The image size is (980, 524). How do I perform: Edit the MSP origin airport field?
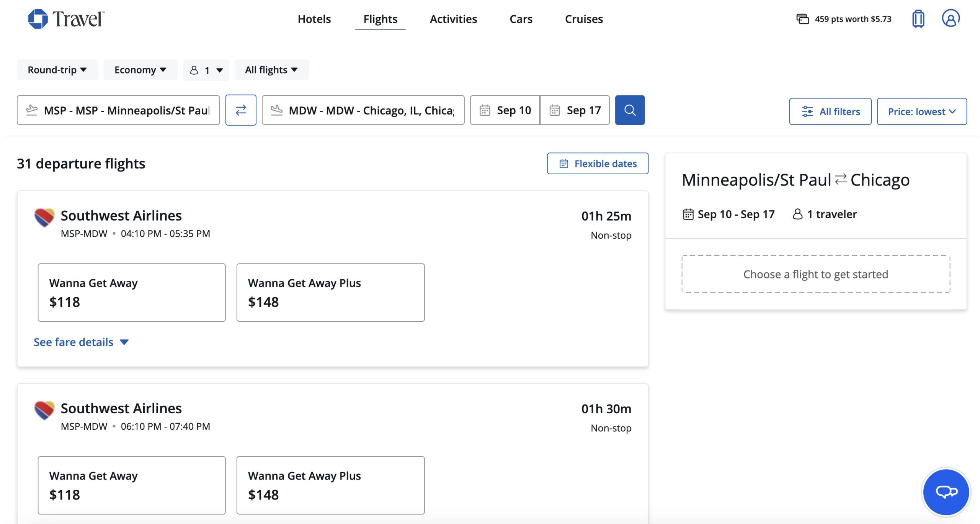pyautogui.click(x=118, y=110)
